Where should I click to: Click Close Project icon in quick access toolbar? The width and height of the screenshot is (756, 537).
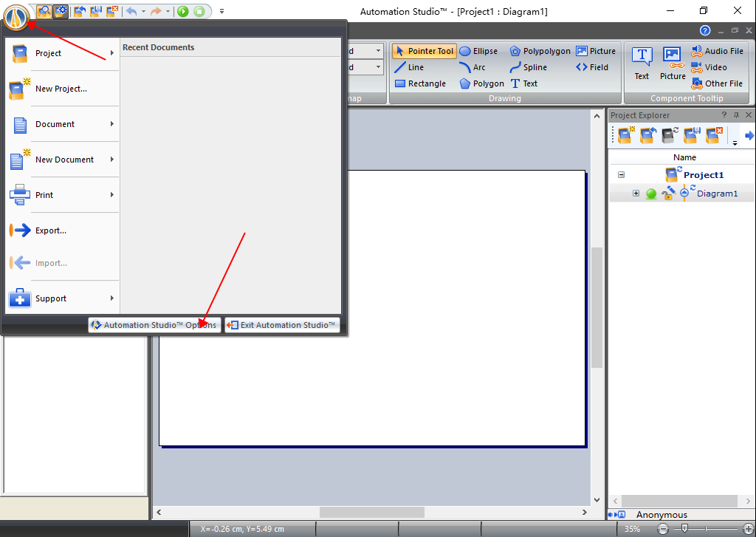(x=112, y=11)
